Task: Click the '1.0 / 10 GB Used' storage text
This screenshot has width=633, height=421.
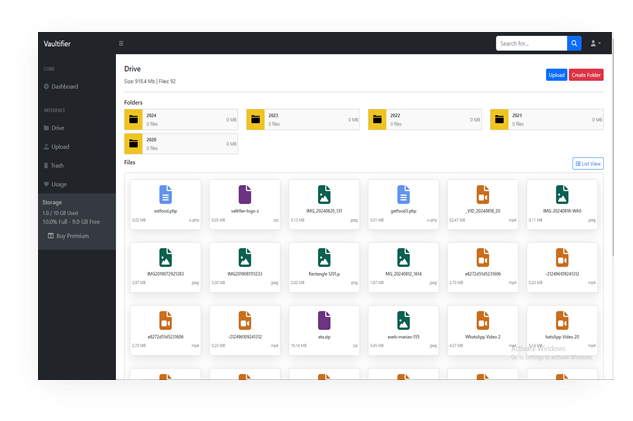Action: 60,213
